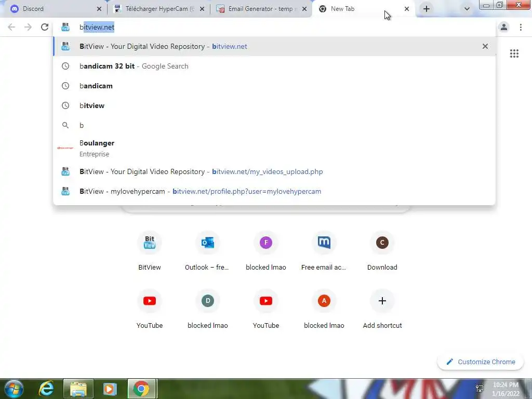Open the Chrome three-dot menu
This screenshot has height=399, width=532.
[x=521, y=27]
